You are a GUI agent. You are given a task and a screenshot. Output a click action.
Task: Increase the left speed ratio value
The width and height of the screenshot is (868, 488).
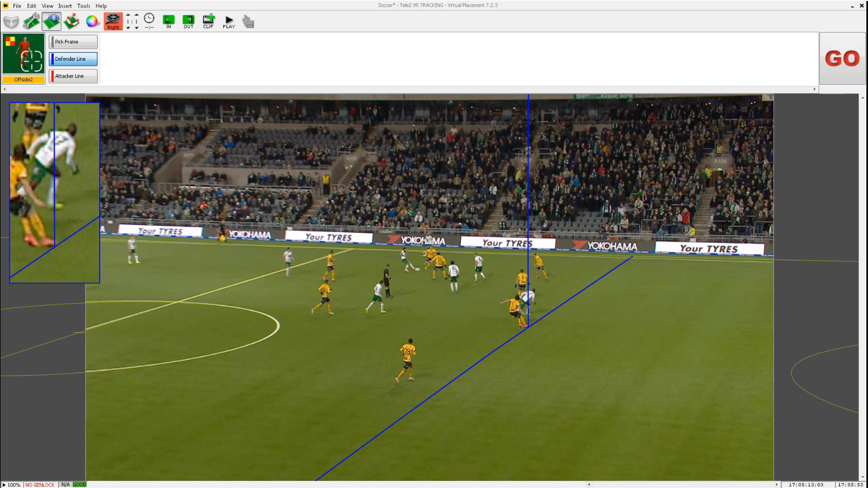(128, 16)
